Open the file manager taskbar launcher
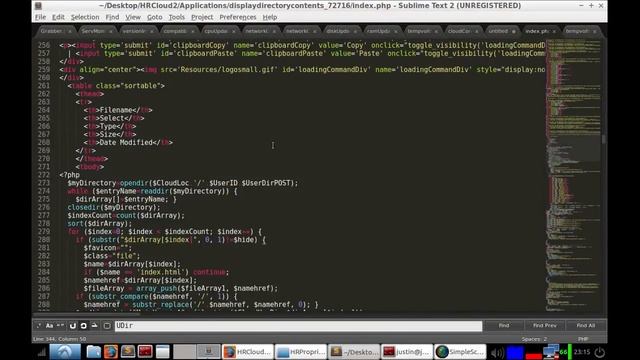640x360 pixels. click(x=93, y=352)
